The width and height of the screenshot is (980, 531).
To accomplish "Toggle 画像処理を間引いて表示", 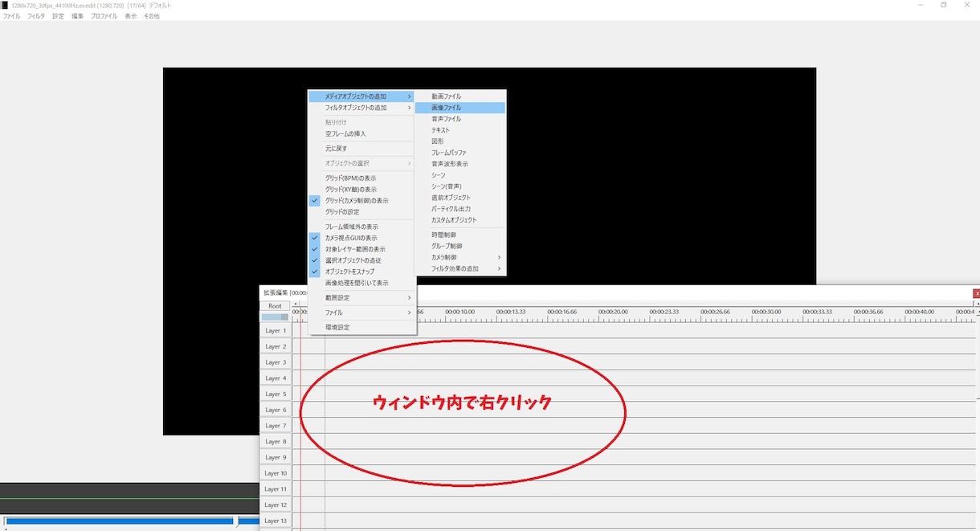I will coord(361,283).
